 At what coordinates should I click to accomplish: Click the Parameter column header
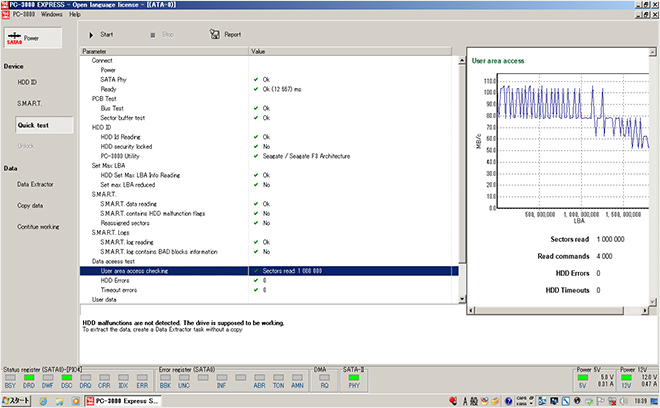164,51
